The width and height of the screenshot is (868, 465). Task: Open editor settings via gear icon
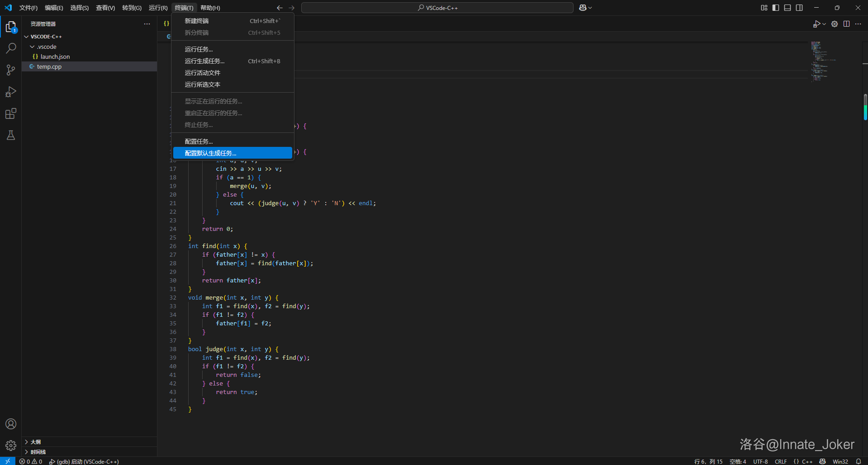point(835,24)
